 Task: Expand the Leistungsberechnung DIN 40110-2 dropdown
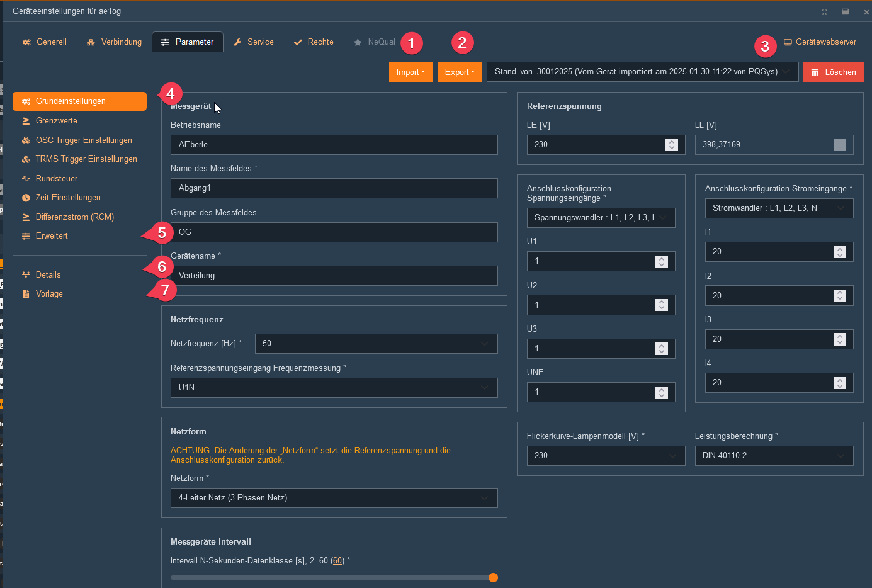pyautogui.click(x=841, y=456)
